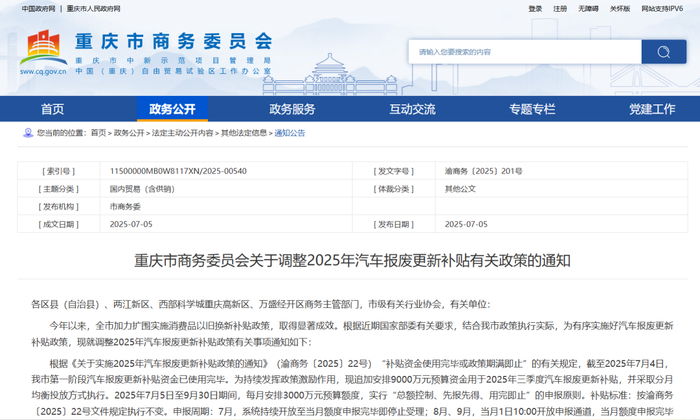Click the 关怀版 link

click(620, 8)
